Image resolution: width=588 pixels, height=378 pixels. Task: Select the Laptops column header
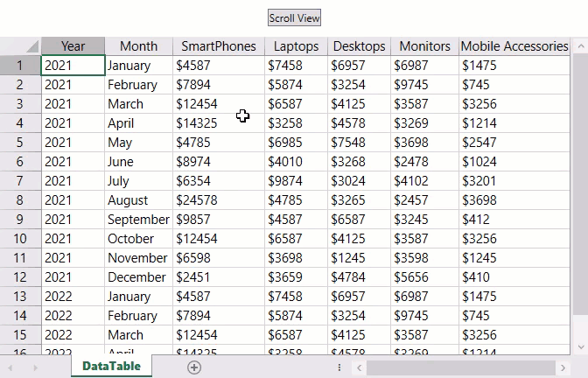[x=296, y=46]
